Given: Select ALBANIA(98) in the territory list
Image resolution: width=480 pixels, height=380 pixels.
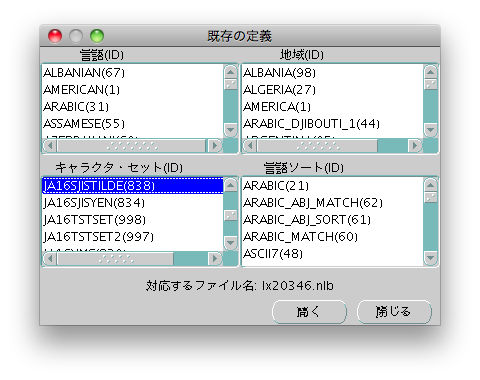Looking at the screenshot, I should coord(333,73).
